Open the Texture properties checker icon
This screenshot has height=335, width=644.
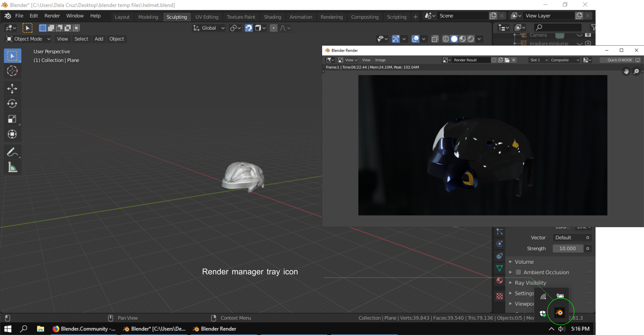(499, 296)
